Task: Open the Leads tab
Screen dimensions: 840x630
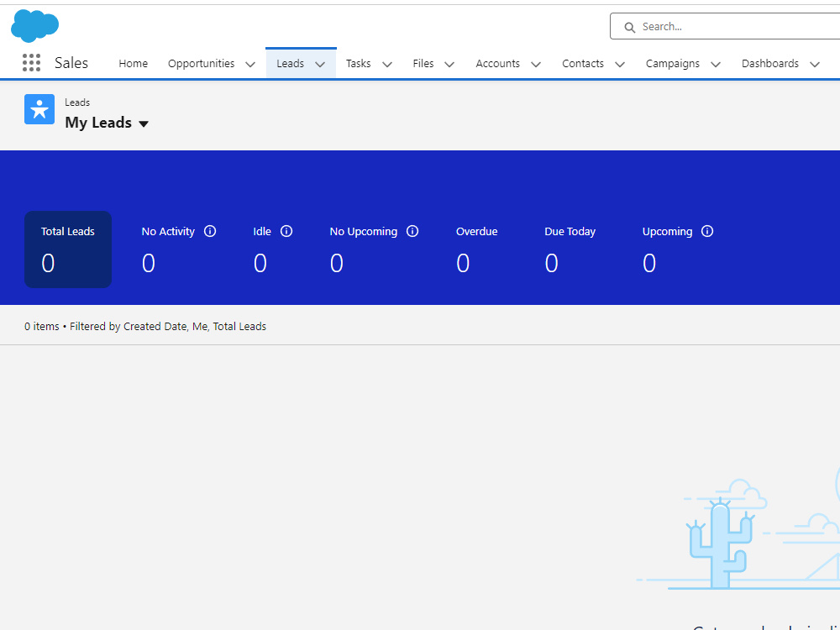Action: [291, 63]
